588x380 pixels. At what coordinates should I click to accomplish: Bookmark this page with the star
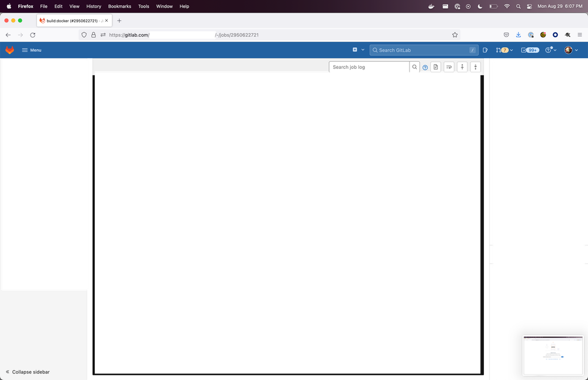coord(454,35)
